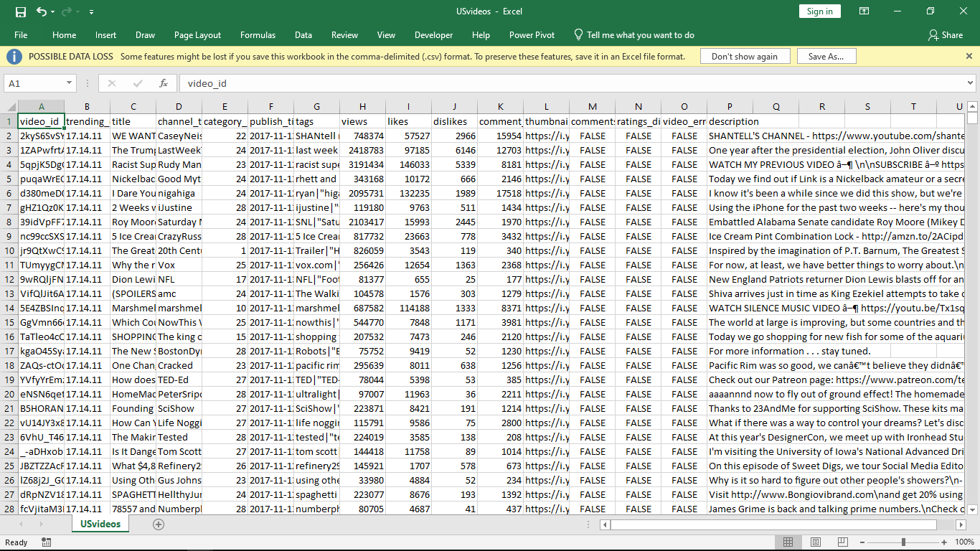Switch to Normal view icon in status bar
This screenshot has height=551, width=980.
point(788,542)
